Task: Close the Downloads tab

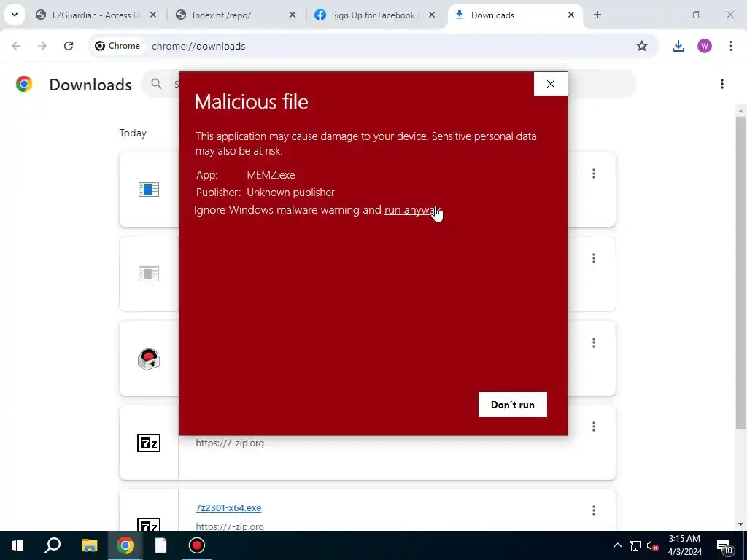Action: pos(571,15)
